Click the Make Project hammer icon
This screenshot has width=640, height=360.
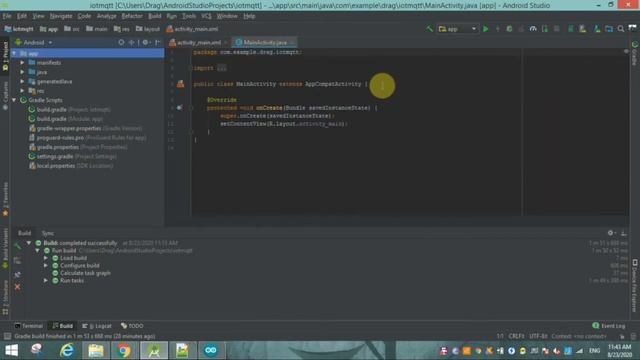tap(429, 29)
